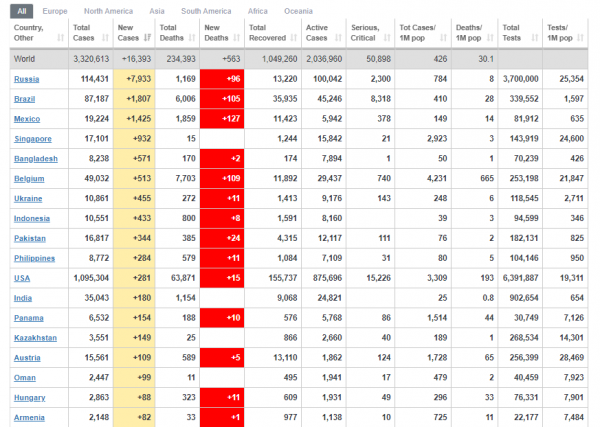
Task: Switch to the Europe tab
Action: pos(55,11)
